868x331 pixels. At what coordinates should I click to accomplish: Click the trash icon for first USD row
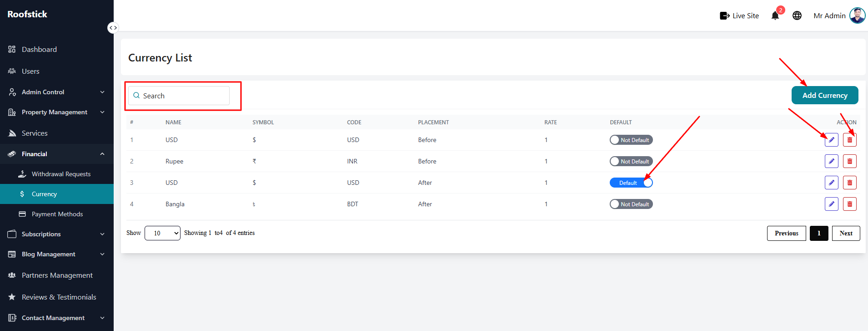pyautogui.click(x=850, y=140)
